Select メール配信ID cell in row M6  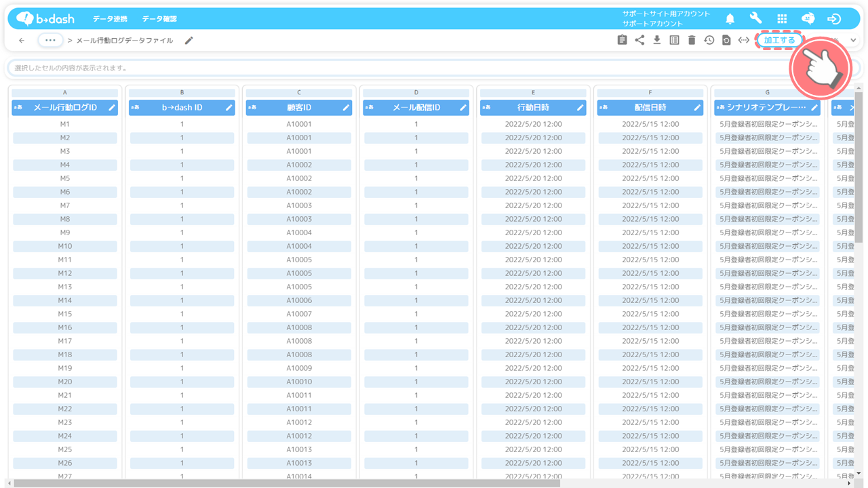416,192
